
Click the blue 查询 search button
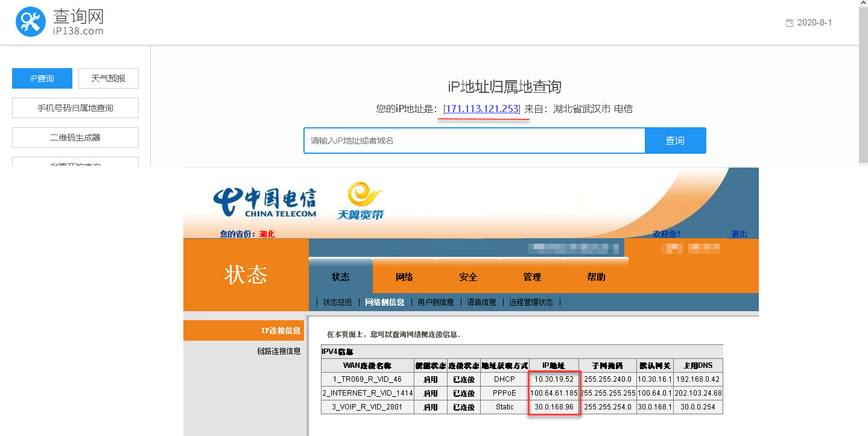tap(675, 141)
